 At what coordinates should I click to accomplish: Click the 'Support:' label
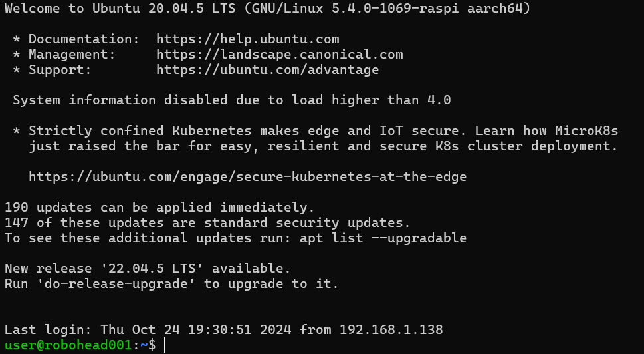click(x=60, y=70)
